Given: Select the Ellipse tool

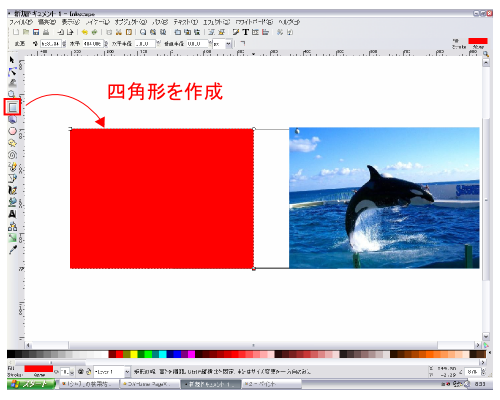Looking at the screenshot, I should pyautogui.click(x=12, y=131).
